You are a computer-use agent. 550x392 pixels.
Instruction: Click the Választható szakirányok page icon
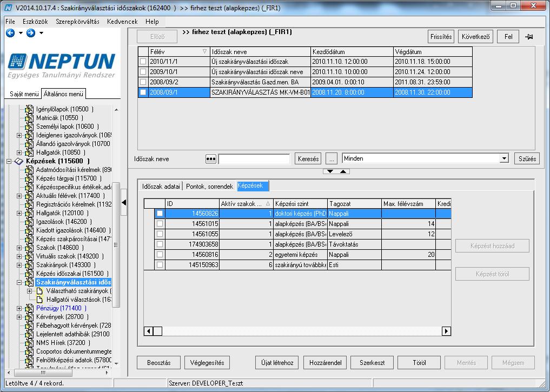click(40, 291)
